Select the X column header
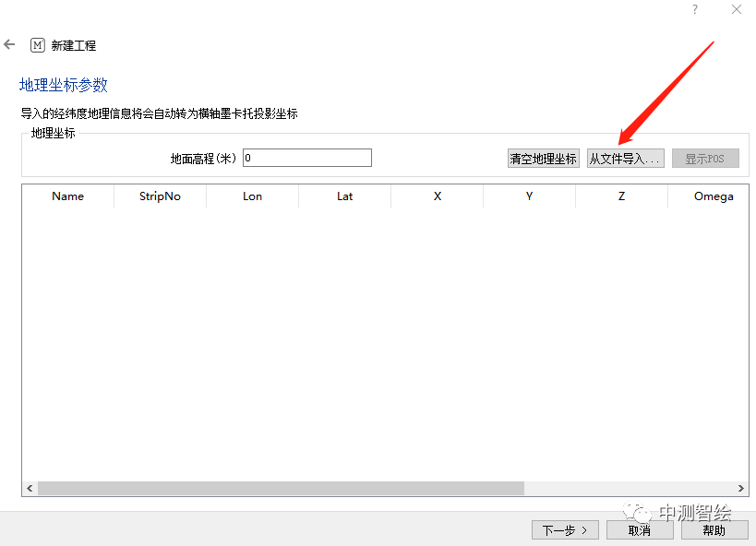 pyautogui.click(x=437, y=196)
